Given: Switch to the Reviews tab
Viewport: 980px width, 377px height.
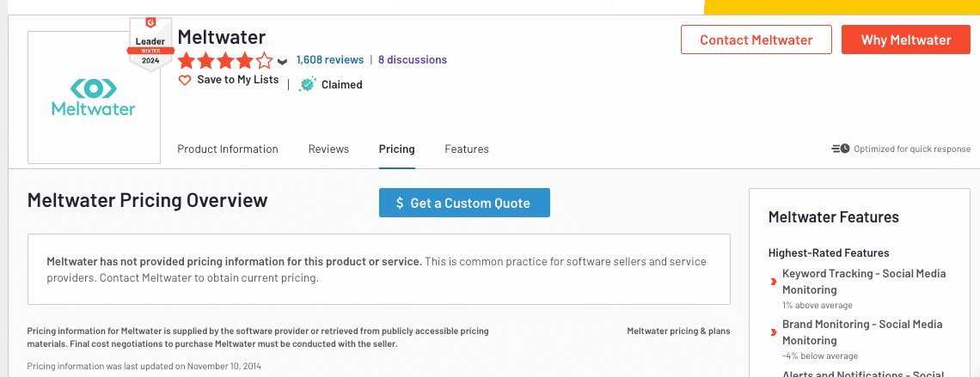Looking at the screenshot, I should 328,149.
